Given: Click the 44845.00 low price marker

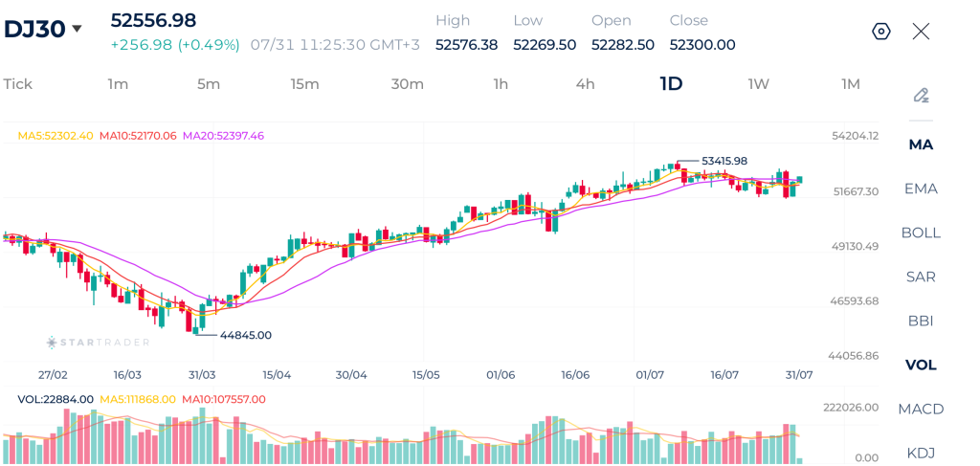Looking at the screenshot, I should click(246, 335).
